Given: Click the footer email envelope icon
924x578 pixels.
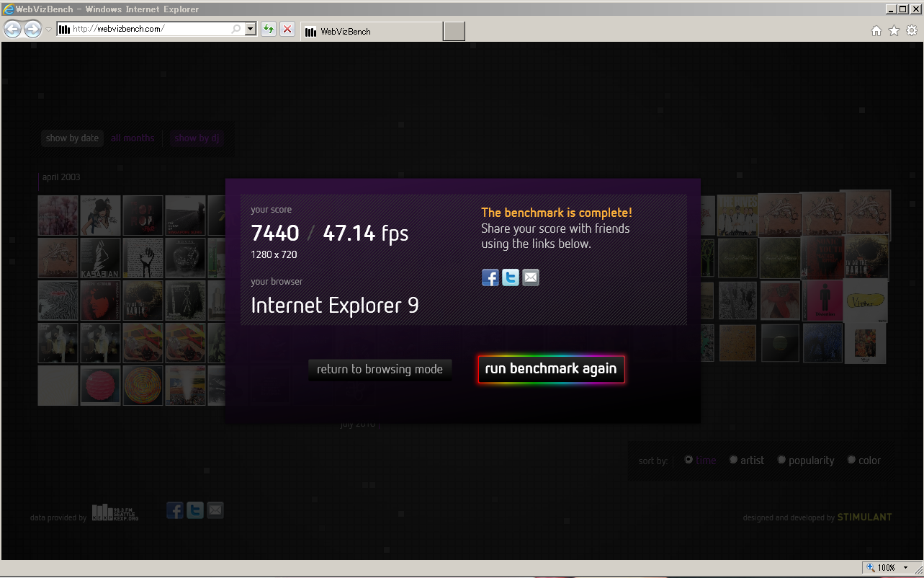Looking at the screenshot, I should 215,510.
